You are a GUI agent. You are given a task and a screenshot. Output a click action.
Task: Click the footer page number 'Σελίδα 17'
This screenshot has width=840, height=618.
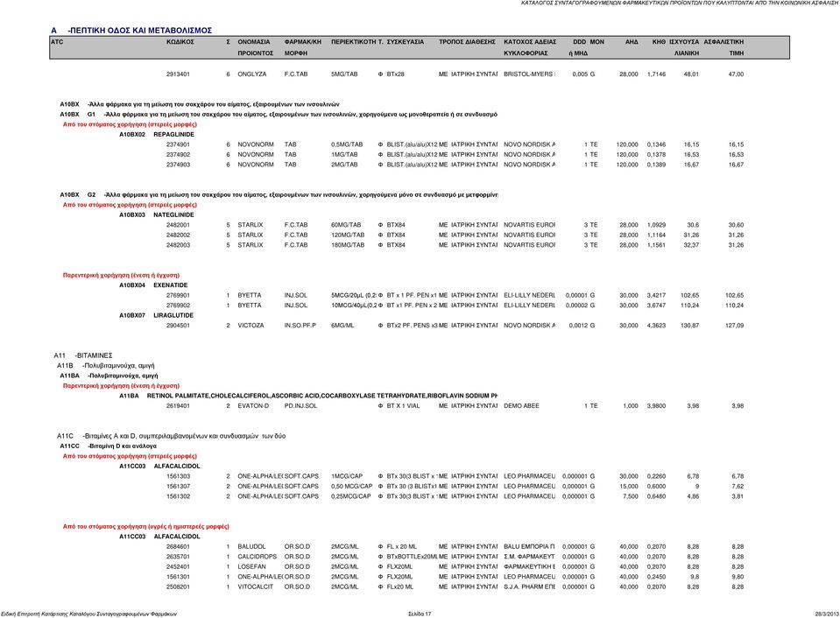pyautogui.click(x=420, y=614)
